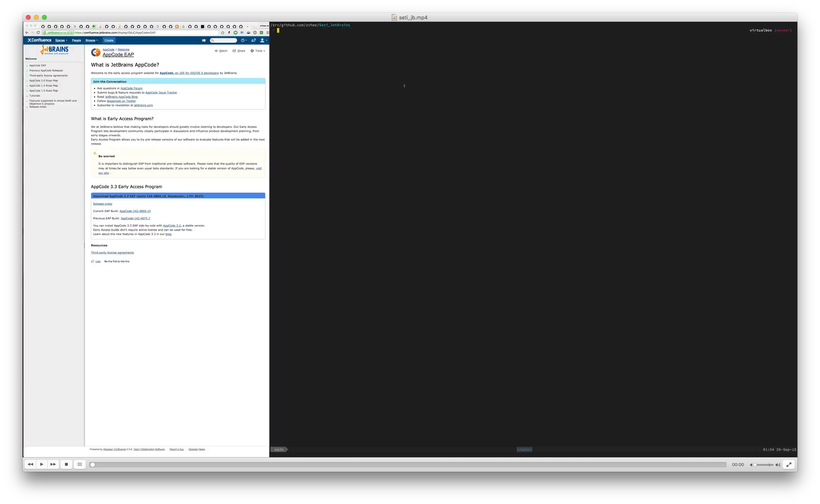Adjust the volume slider
Image resolution: width=820 pixels, height=504 pixels.
click(x=764, y=465)
